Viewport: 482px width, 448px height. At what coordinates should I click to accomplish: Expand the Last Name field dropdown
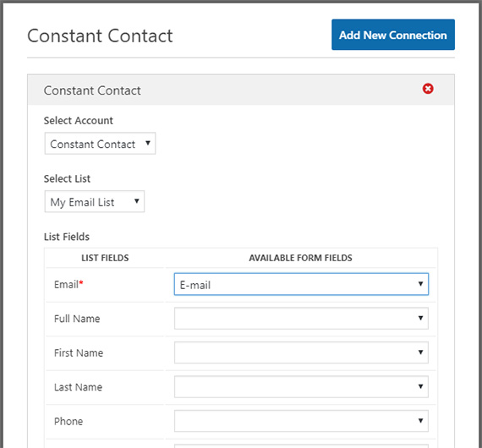pos(301,386)
